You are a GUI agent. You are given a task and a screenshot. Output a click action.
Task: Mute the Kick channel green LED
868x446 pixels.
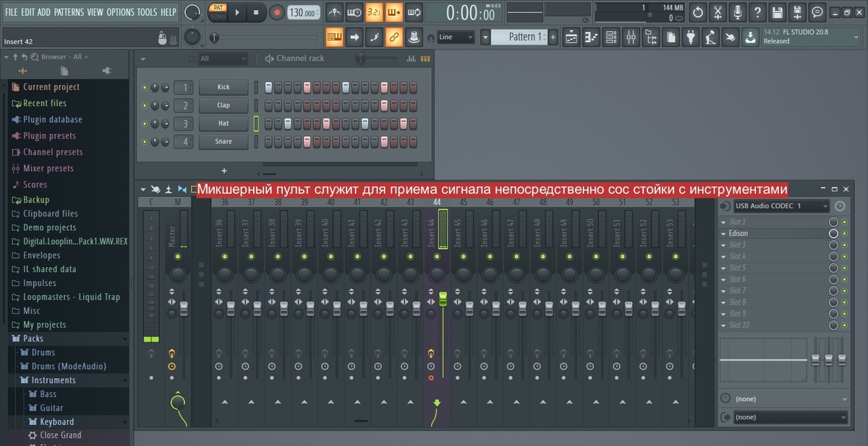[145, 87]
